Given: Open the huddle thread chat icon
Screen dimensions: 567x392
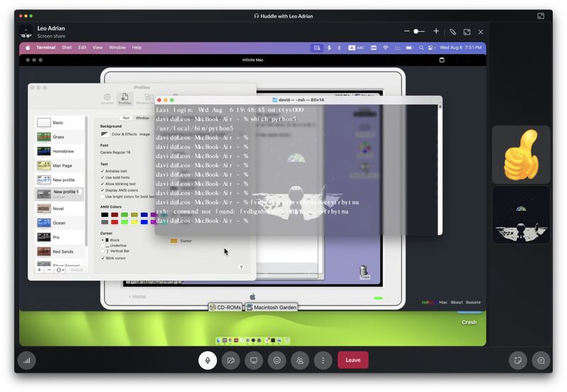Looking at the screenshot, I should point(541,360).
